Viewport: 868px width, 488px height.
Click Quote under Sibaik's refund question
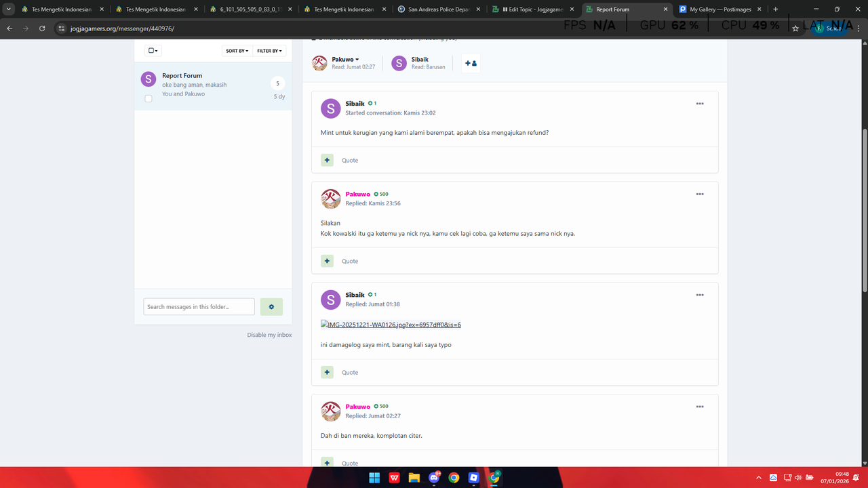coord(350,161)
